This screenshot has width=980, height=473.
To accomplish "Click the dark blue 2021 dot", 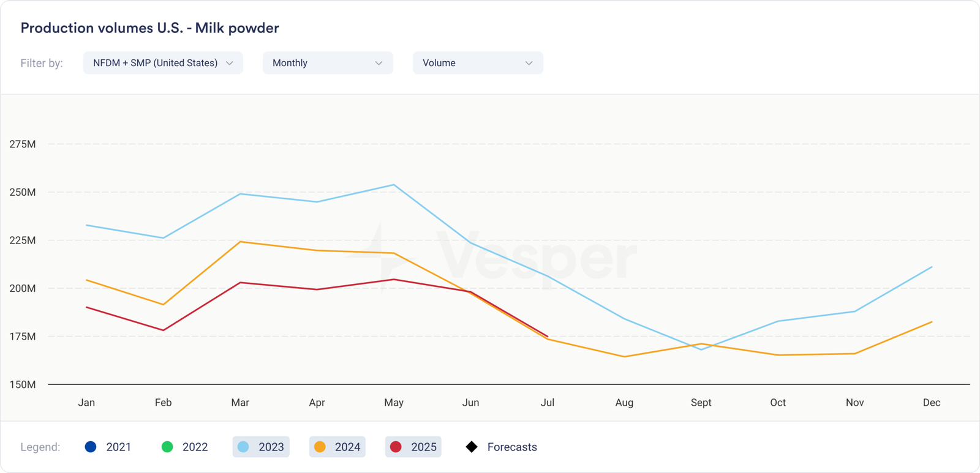I will (x=91, y=447).
